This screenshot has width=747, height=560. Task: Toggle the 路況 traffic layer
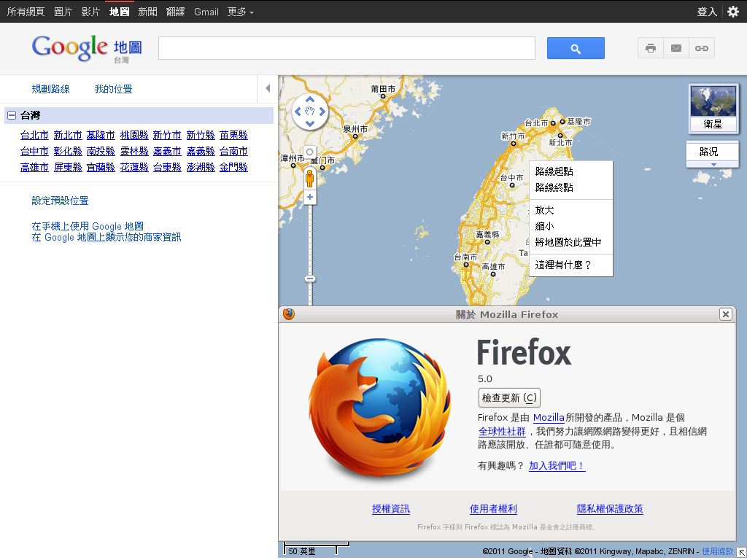708,152
